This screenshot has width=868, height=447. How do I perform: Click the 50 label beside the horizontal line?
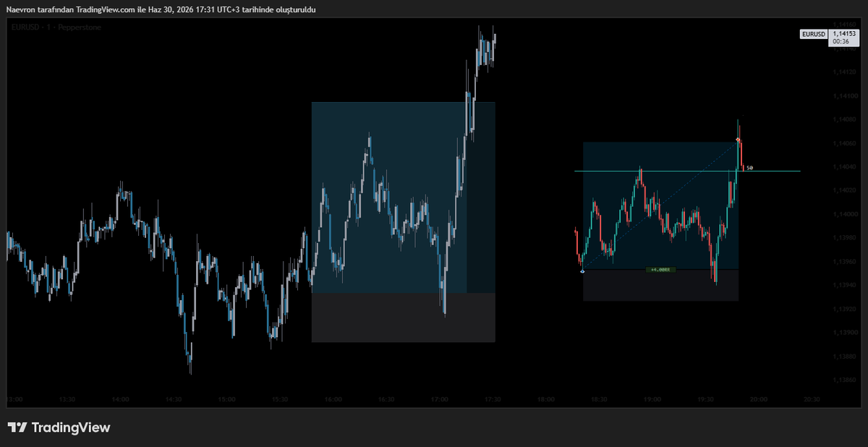749,168
